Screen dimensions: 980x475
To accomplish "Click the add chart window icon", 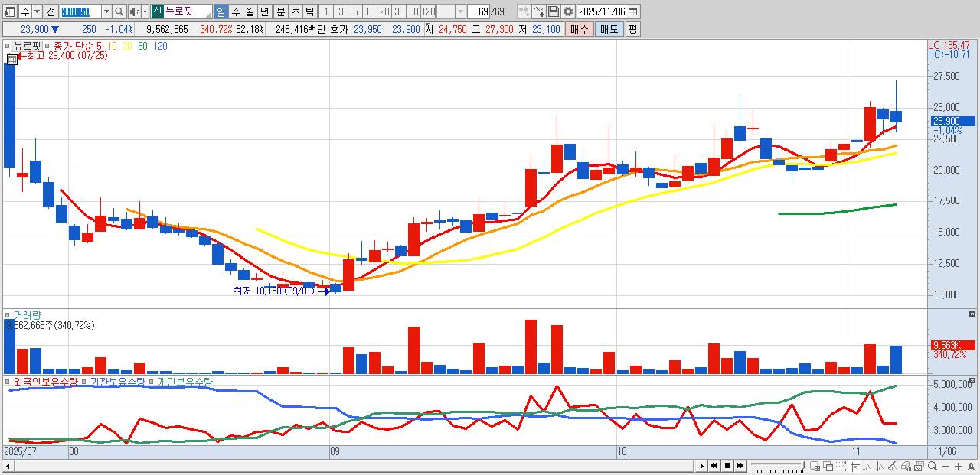I will pos(815,466).
